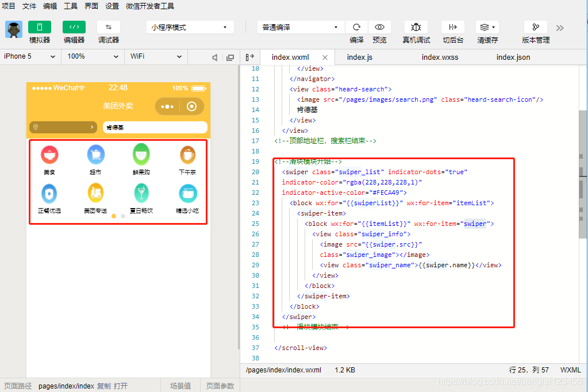Viewport: 588px width, 392px height.
Task: Toggle the editor panel button
Action: 74,27
